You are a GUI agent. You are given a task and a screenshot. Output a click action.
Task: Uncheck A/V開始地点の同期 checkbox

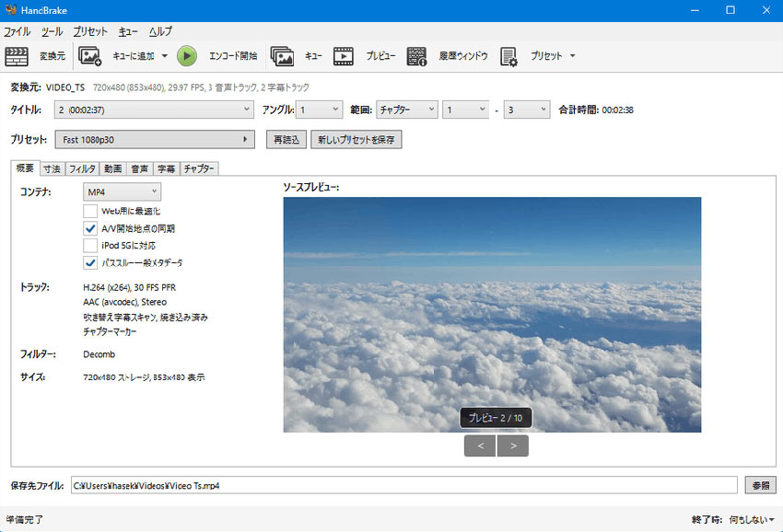90,228
